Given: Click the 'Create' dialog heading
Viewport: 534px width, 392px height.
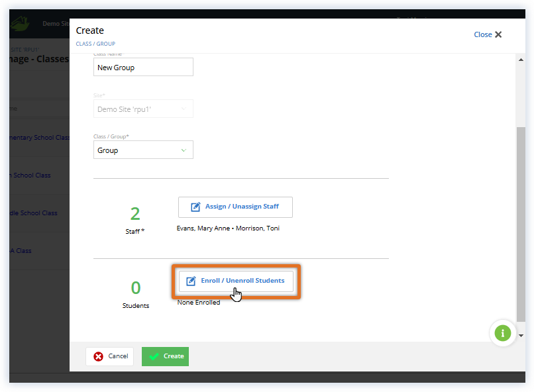Looking at the screenshot, I should point(89,30).
